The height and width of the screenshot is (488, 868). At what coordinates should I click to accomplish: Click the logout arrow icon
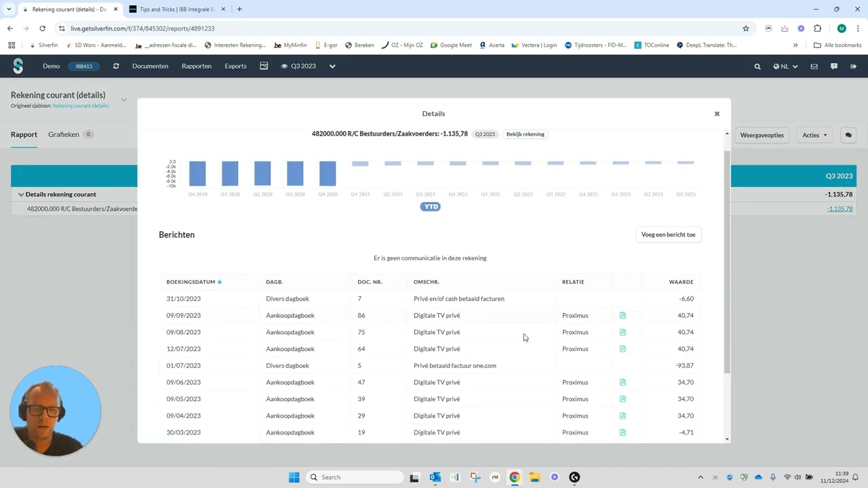[x=854, y=66]
